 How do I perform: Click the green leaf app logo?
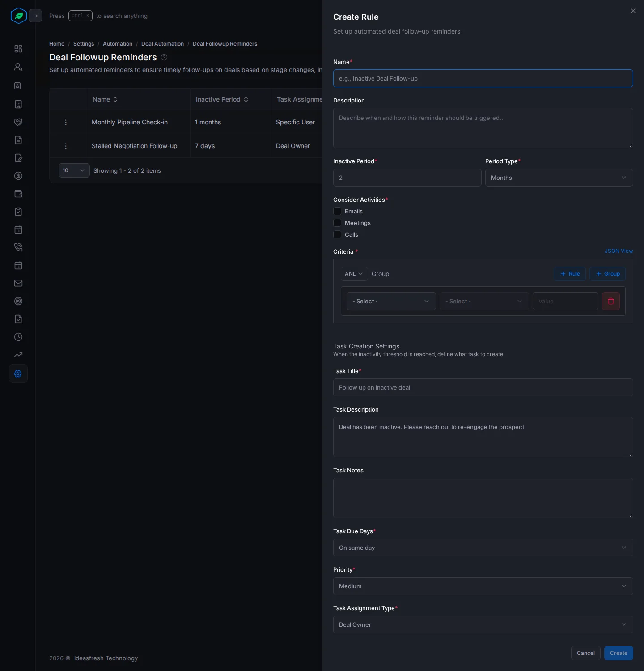(19, 16)
